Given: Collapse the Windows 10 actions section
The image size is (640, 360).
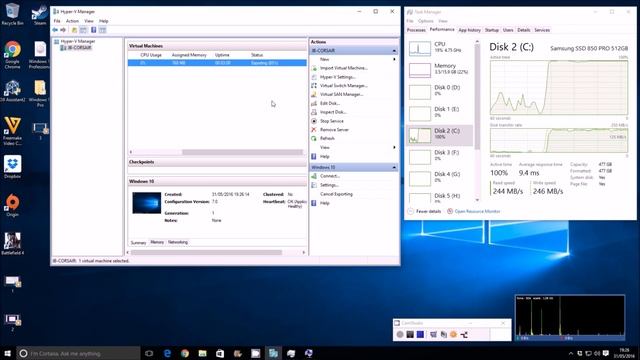Looking at the screenshot, I should pyautogui.click(x=394, y=167).
